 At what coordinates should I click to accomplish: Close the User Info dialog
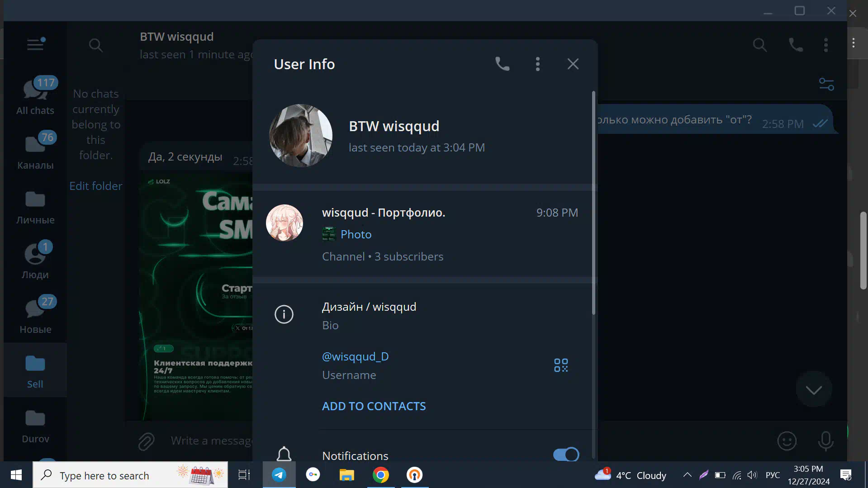click(573, 64)
